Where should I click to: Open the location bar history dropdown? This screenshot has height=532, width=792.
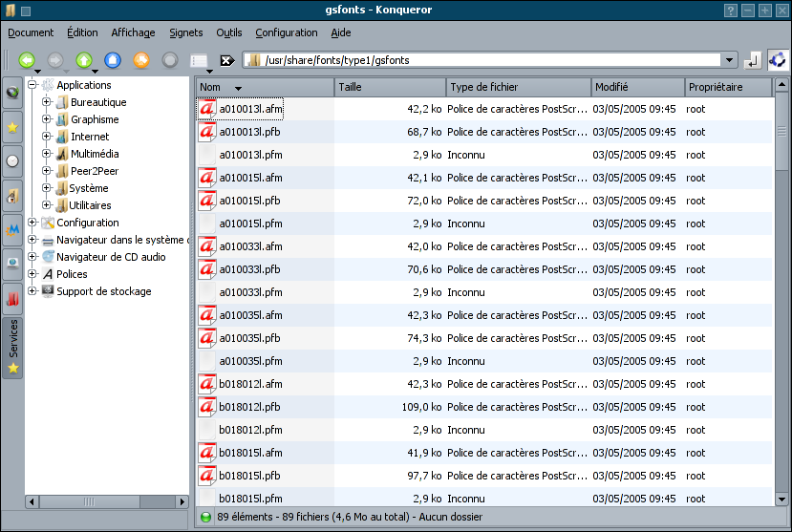tap(730, 60)
